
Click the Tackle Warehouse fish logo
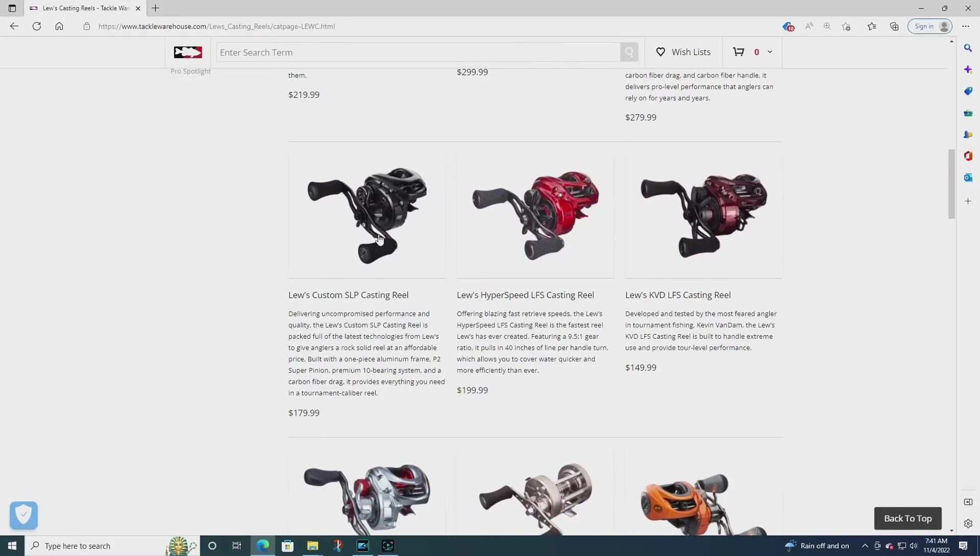(188, 52)
